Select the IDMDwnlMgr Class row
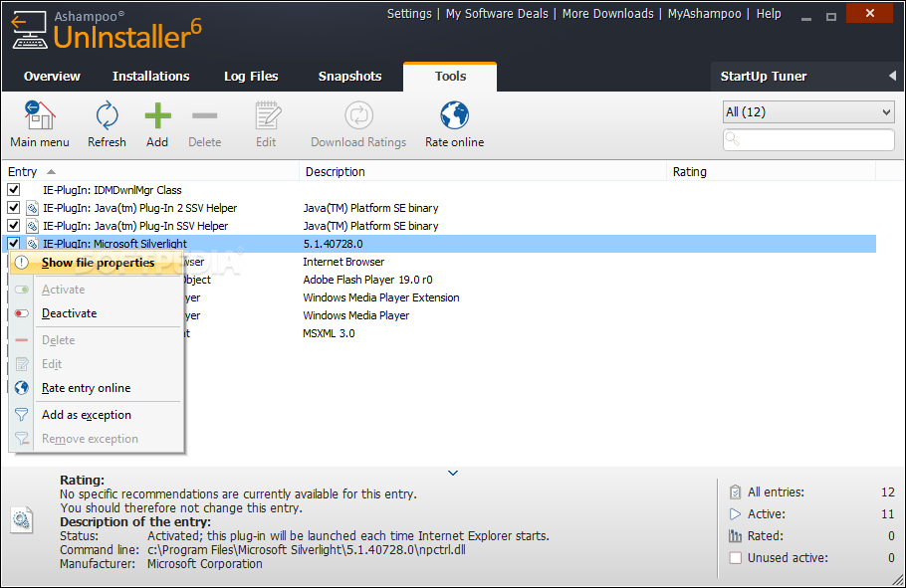Viewport: 906px width, 588px height. point(439,189)
